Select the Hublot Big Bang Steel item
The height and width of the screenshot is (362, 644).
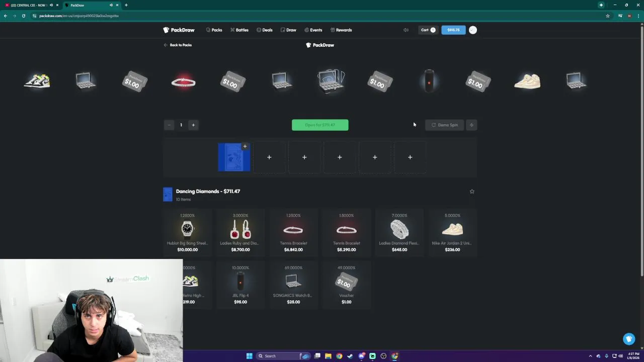pyautogui.click(x=187, y=233)
